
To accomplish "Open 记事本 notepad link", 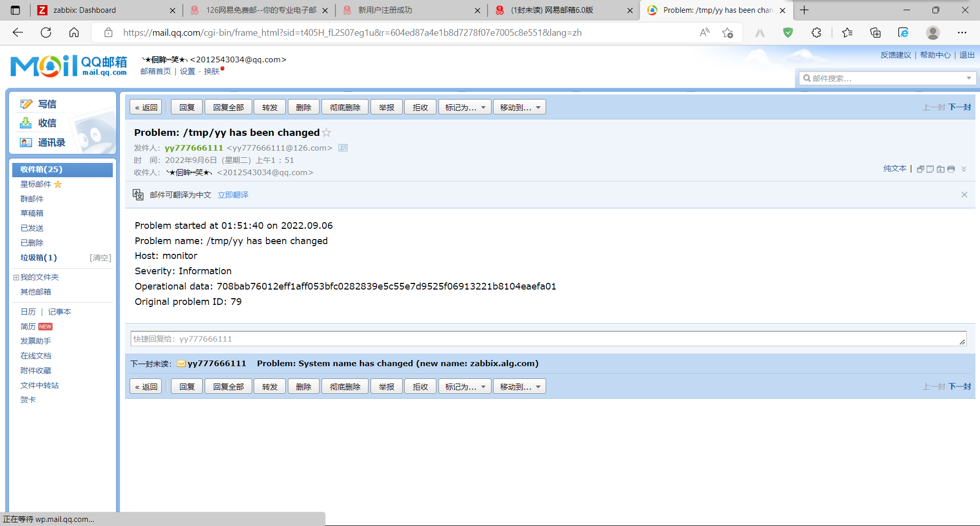I will click(x=60, y=312).
